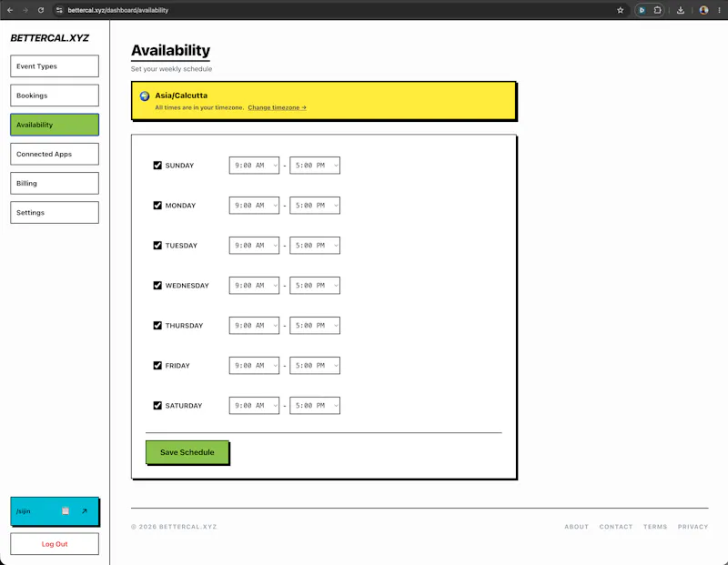Open Thursday start time dropdown

(x=254, y=326)
